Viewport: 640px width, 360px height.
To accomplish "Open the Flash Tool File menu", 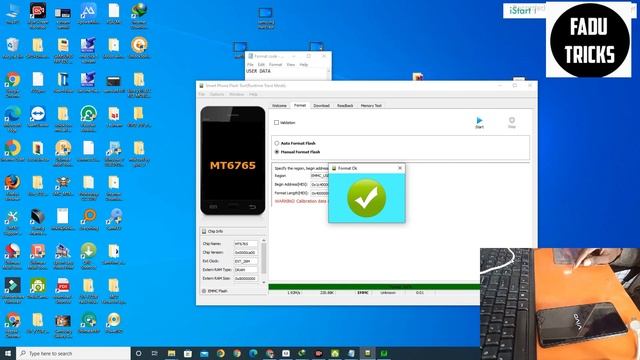I will (x=202, y=94).
